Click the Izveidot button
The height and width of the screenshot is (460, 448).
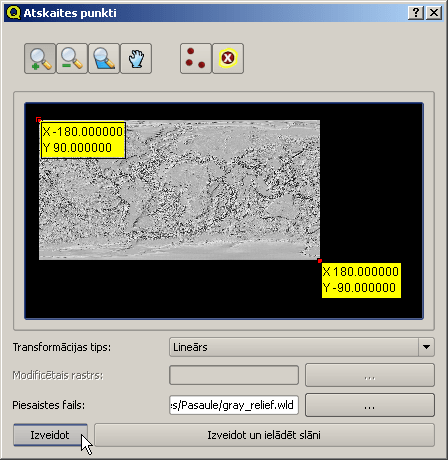[50, 435]
